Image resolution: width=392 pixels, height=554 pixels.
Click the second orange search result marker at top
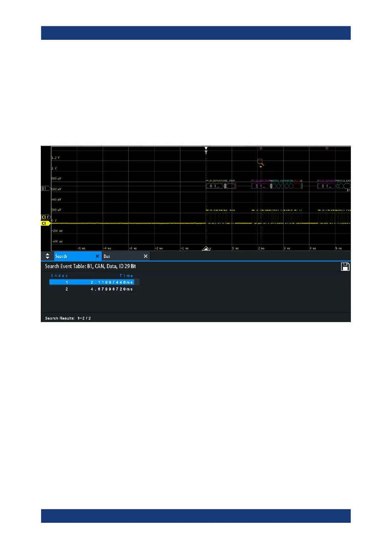pyautogui.click(x=327, y=148)
